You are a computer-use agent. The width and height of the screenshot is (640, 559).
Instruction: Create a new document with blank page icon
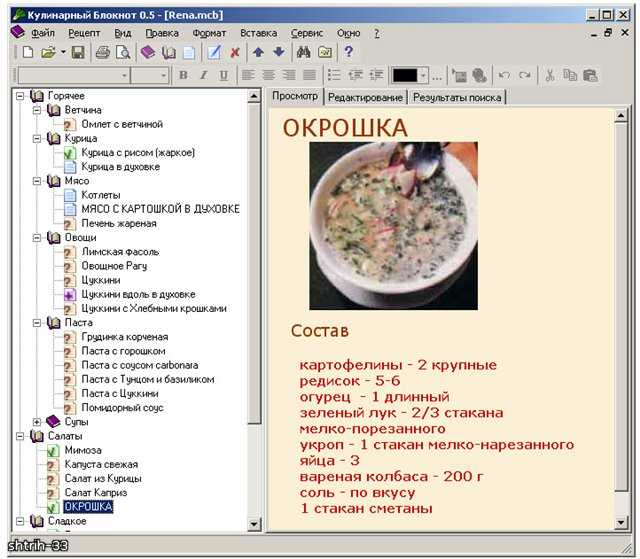[x=28, y=52]
